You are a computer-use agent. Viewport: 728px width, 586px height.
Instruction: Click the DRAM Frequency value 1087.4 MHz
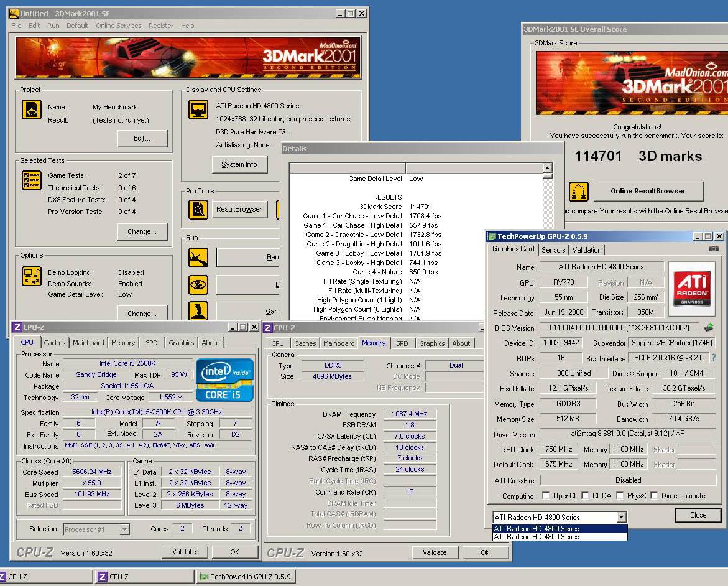pos(410,414)
